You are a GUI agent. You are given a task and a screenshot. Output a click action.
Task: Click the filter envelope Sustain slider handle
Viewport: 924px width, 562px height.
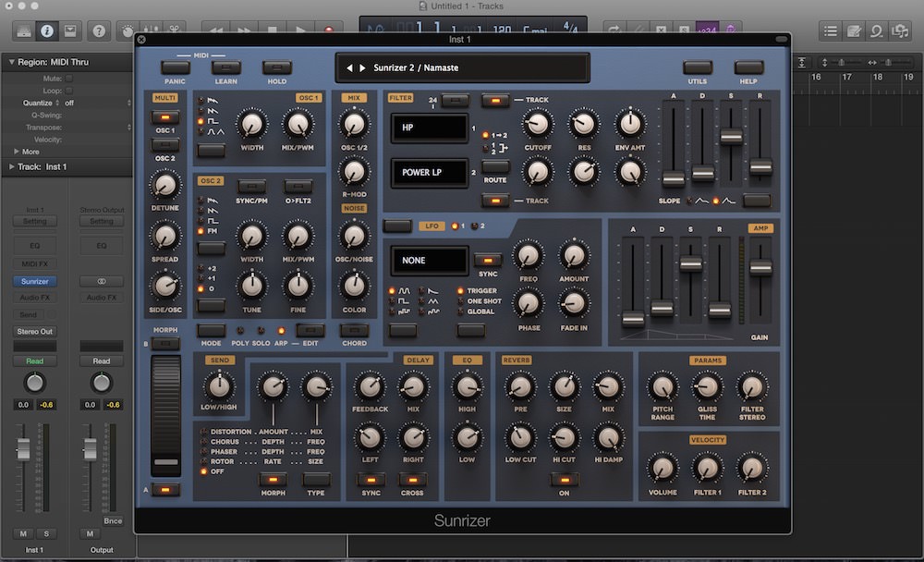pos(731,137)
